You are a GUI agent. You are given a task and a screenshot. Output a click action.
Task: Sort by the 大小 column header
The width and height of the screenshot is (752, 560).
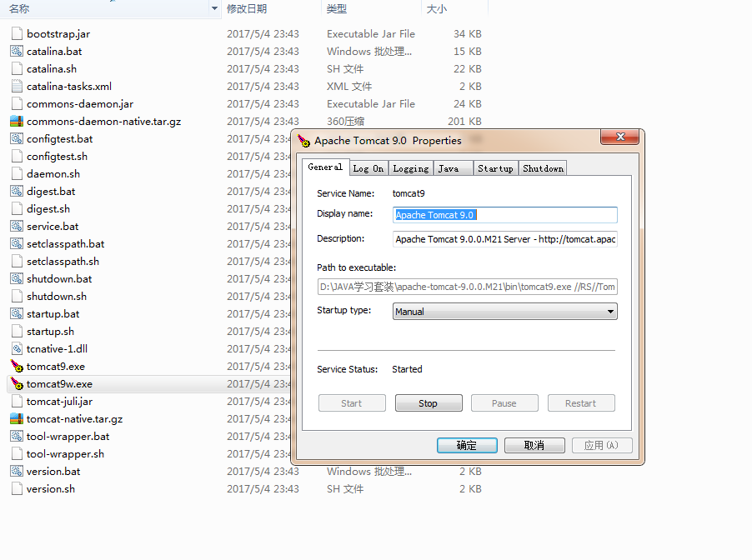436,8
